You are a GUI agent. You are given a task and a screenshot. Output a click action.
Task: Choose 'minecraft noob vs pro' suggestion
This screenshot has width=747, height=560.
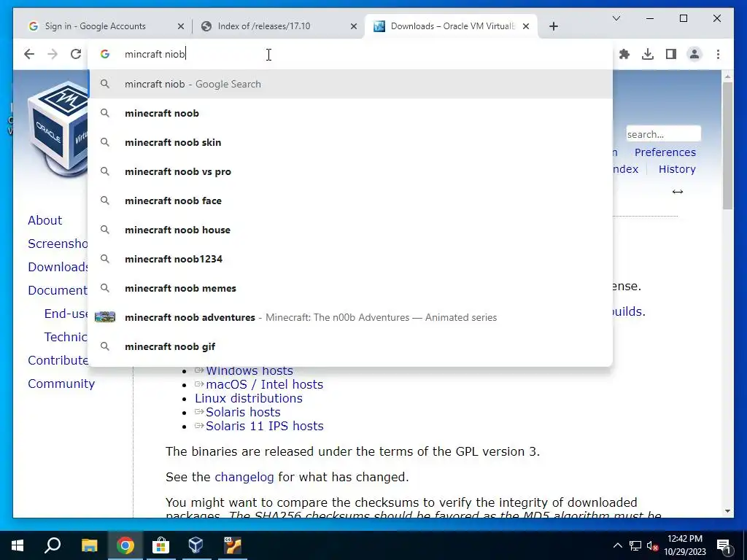tap(350, 171)
